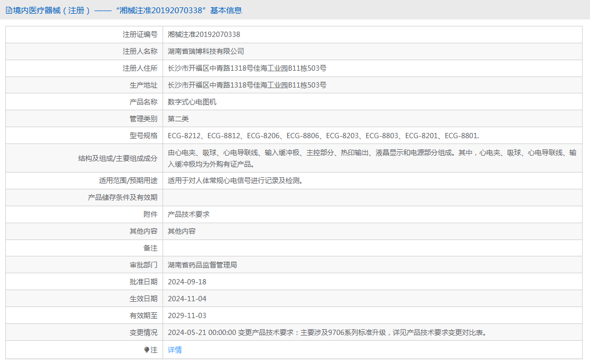Click the 生产地址 label
The width and height of the screenshot is (590, 364).
click(x=144, y=85)
